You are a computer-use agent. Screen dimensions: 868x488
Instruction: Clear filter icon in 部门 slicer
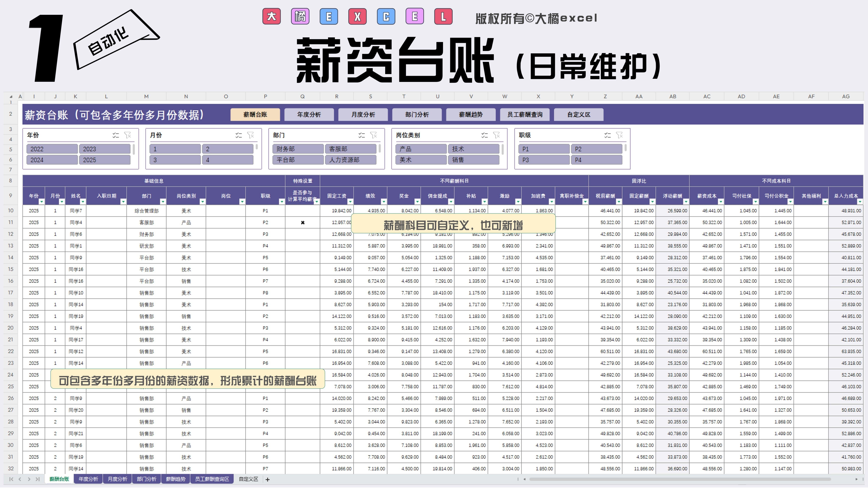click(x=374, y=135)
